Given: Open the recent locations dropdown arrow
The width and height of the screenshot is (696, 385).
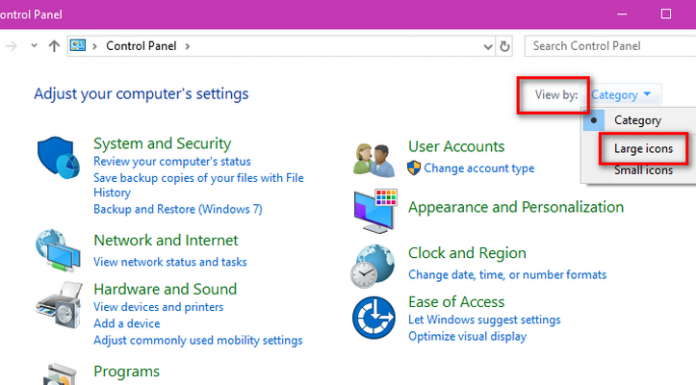Looking at the screenshot, I should (x=34, y=45).
